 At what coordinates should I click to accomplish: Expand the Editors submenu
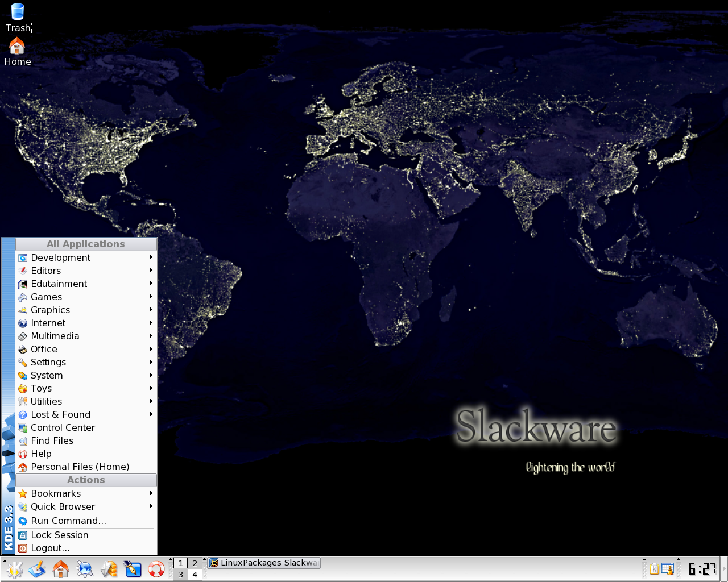tap(86, 271)
